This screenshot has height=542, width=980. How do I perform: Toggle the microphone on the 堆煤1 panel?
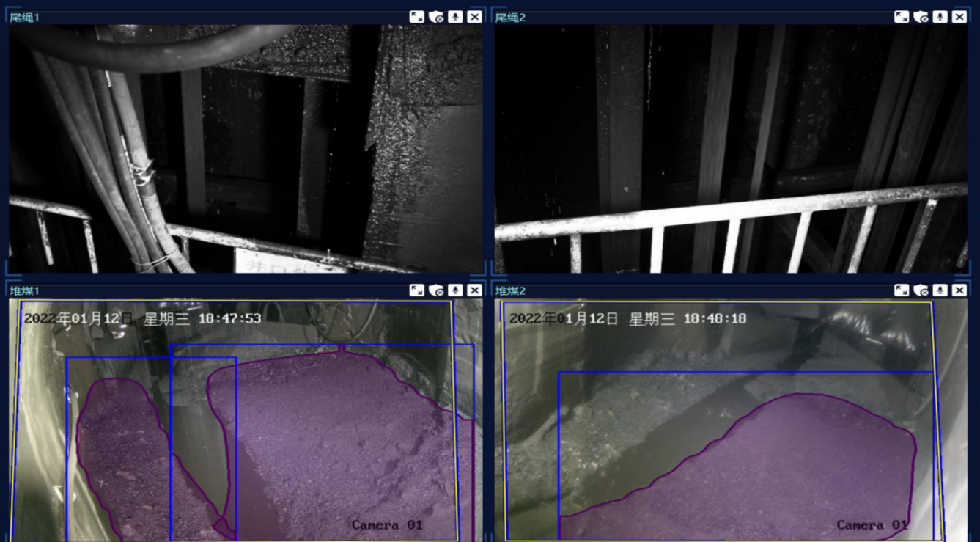[455, 290]
